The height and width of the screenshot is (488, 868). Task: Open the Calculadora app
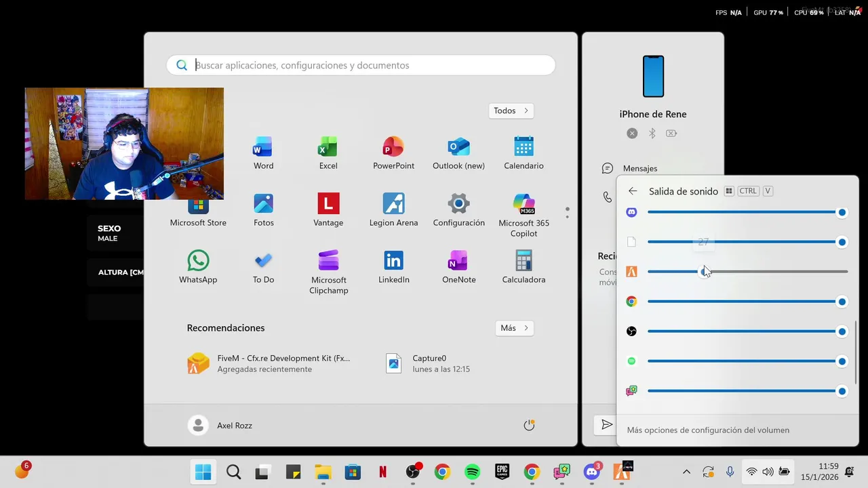tap(524, 267)
